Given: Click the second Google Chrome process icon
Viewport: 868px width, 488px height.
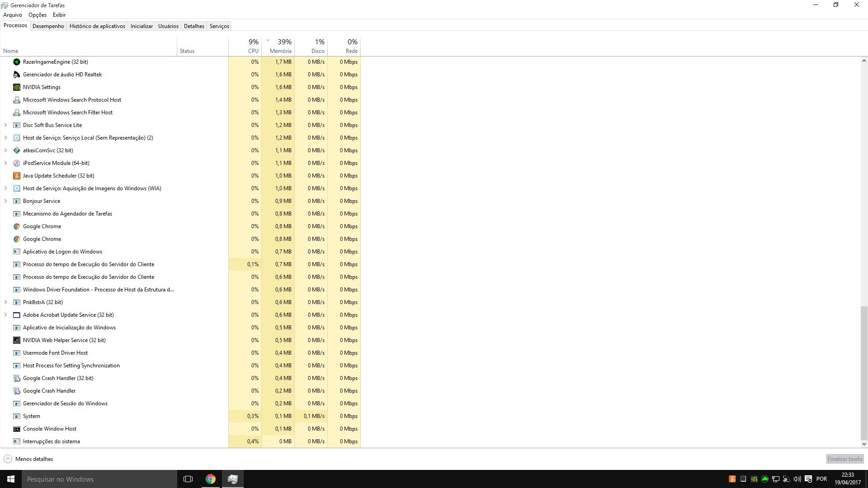Looking at the screenshot, I should 17,239.
